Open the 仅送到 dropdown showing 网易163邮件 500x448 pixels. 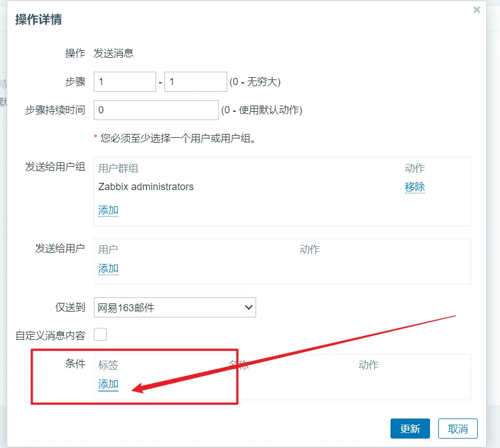pos(174,307)
